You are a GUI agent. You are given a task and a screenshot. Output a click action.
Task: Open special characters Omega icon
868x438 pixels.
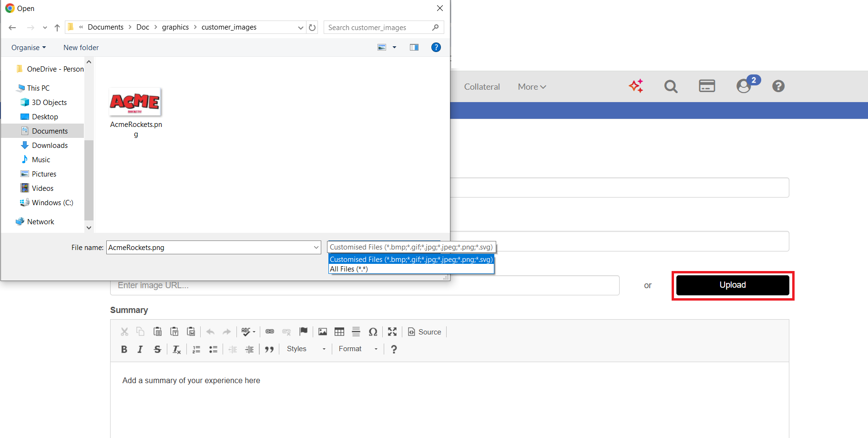pos(373,332)
